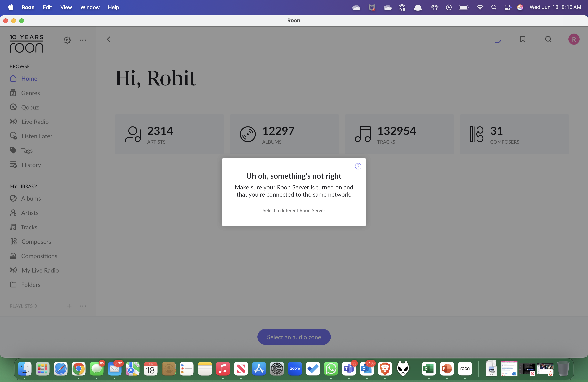
Task: Click Select an audio zone
Action: click(294, 337)
